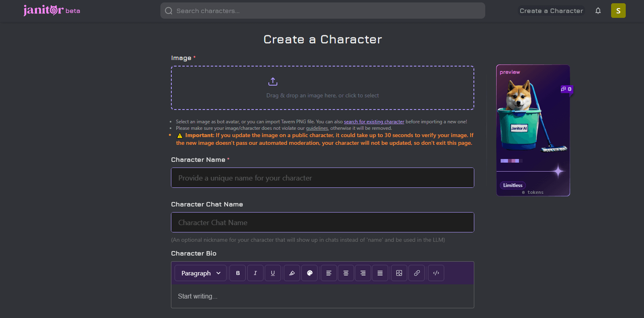The width and height of the screenshot is (644, 318).
Task: Click the Character Name input field
Action: pos(322,178)
